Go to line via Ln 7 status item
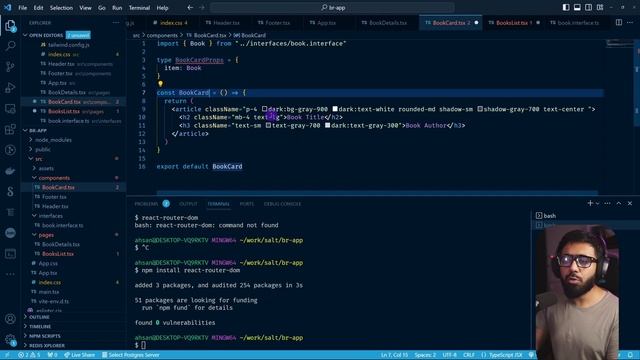This screenshot has width=640, height=360. [x=394, y=355]
